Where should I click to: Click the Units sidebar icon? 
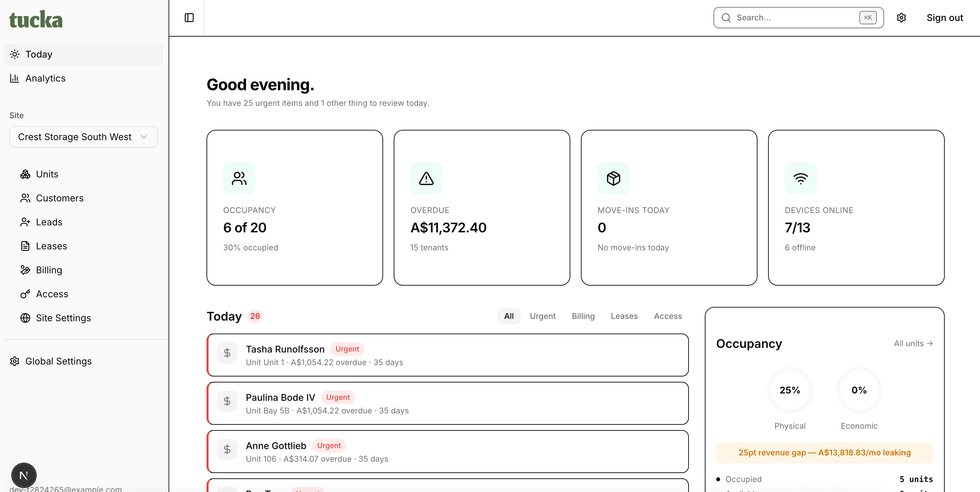25,174
